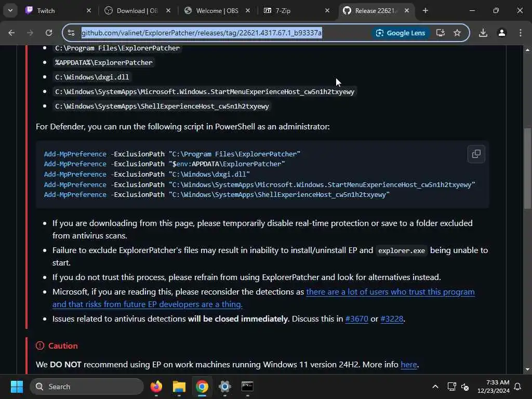Click the '$env:APPDATA\ExplorerPatcher' script line
The width and height of the screenshot is (532, 399).
pos(165,164)
